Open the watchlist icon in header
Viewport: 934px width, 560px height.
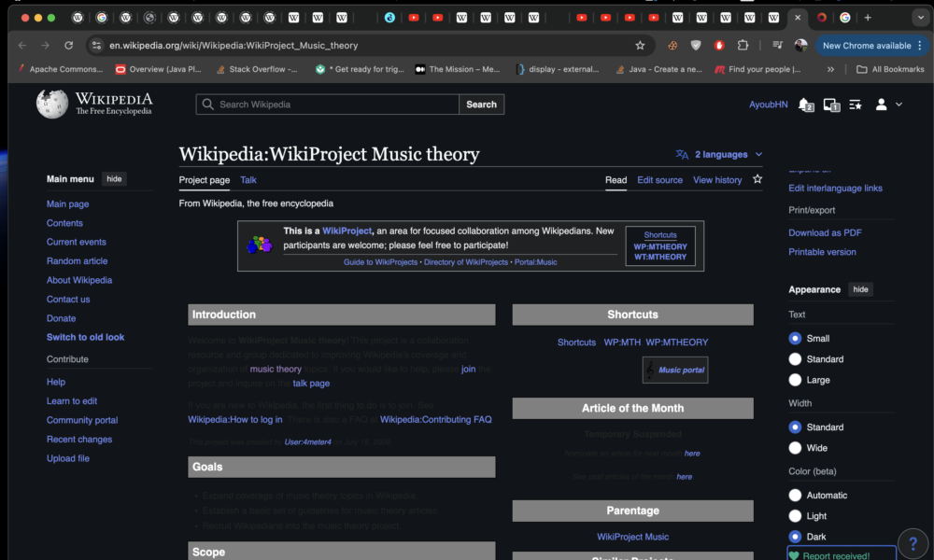click(856, 105)
